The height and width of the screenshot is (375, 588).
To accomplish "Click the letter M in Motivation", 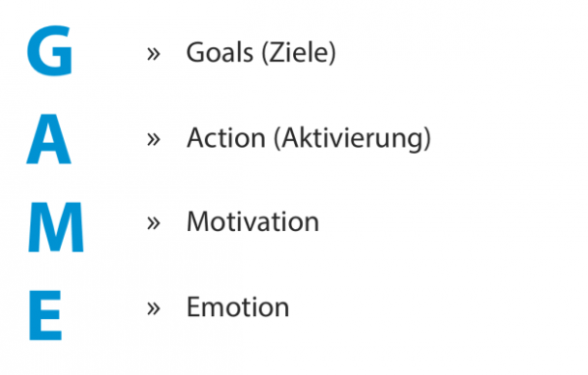I will pyautogui.click(x=200, y=221).
